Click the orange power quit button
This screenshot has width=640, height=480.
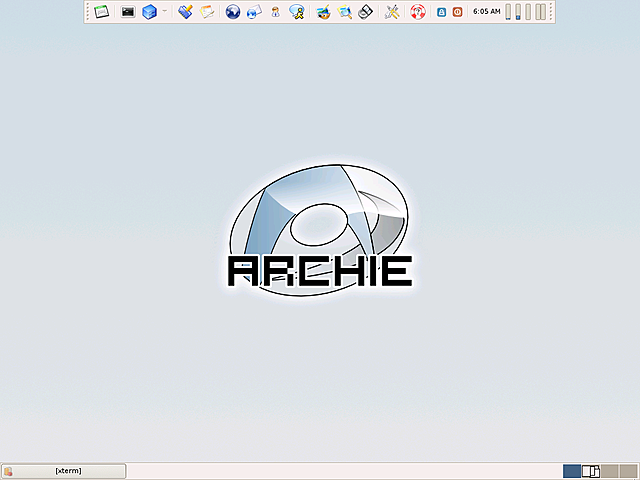tap(458, 12)
